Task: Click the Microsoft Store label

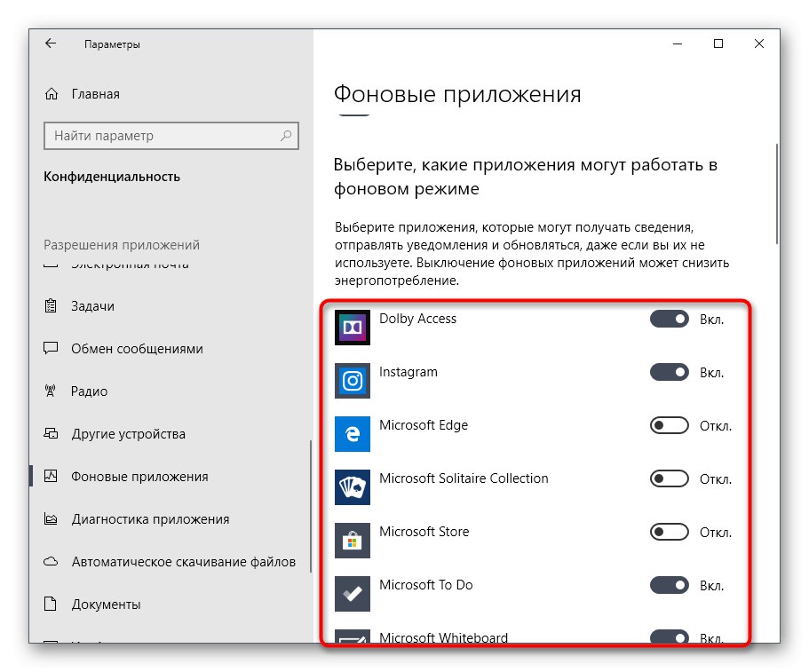Action: [x=424, y=531]
